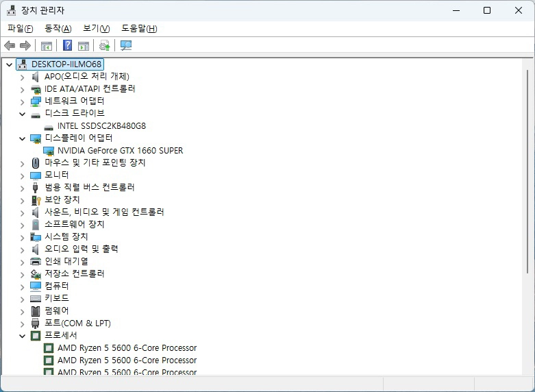This screenshot has width=535, height=392.
Task: Click the Device Manager title bar icon
Action: pyautogui.click(x=11, y=10)
